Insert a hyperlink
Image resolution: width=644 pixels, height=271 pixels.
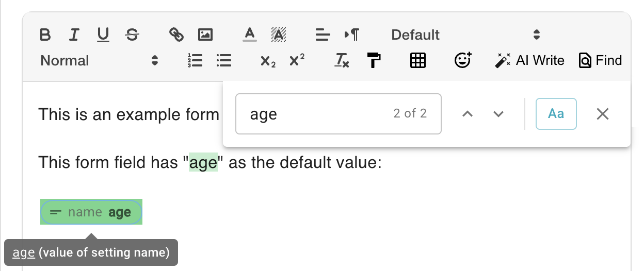(176, 35)
